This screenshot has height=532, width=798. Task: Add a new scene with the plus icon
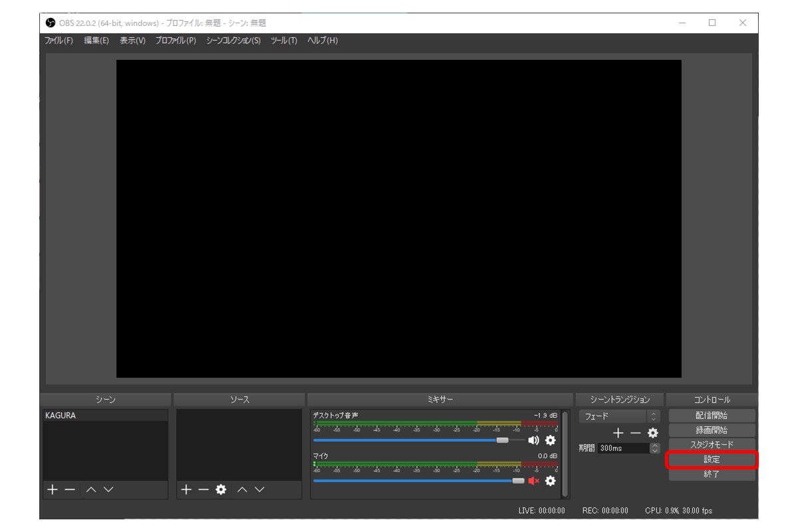pos(52,489)
